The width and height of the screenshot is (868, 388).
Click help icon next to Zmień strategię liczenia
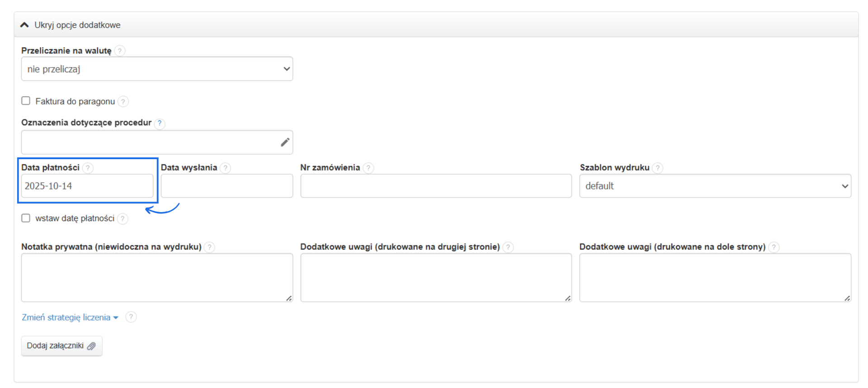tap(131, 317)
